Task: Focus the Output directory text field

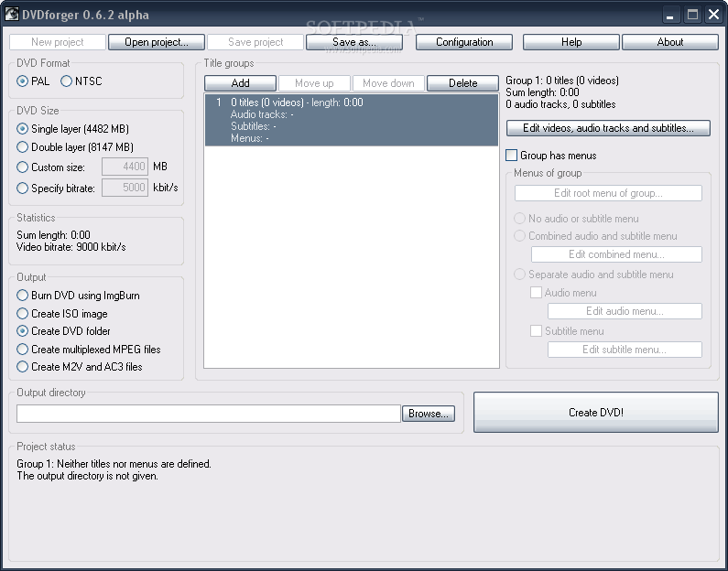Action: (209, 414)
